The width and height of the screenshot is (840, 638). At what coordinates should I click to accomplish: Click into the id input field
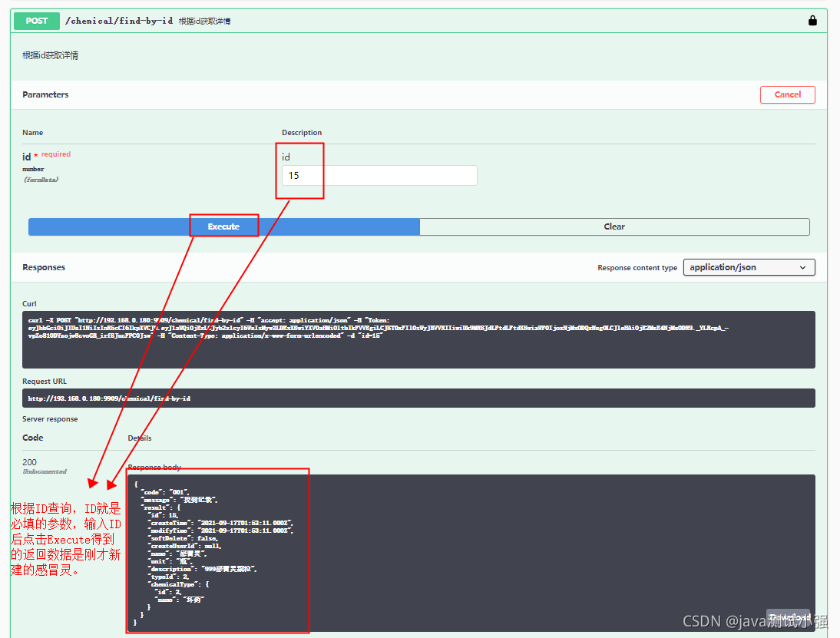tap(379, 176)
